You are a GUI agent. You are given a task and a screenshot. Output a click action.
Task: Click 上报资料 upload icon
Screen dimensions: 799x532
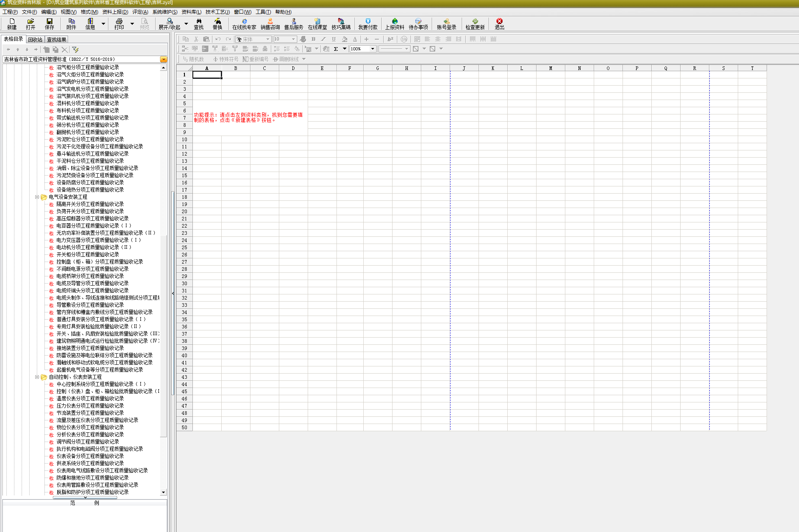click(x=394, y=24)
